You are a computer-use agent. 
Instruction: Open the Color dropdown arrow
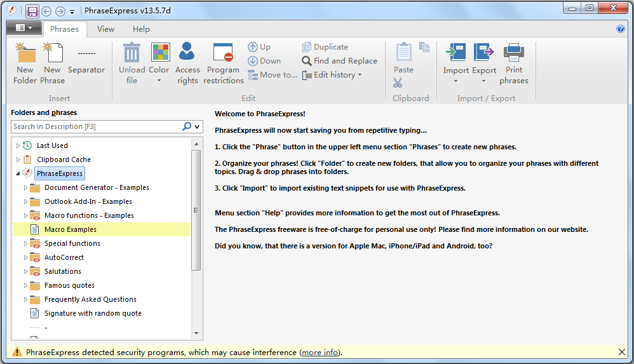(159, 81)
